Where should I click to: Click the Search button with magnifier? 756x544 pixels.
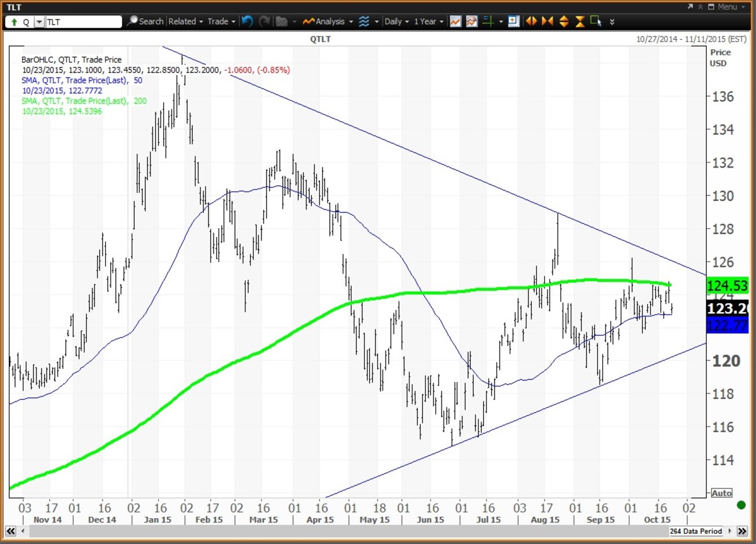pos(145,21)
